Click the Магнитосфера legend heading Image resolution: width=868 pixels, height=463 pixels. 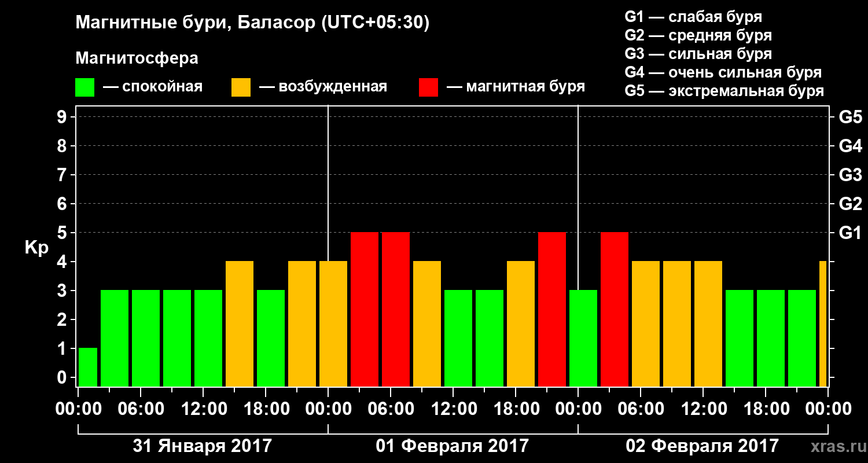137,58
